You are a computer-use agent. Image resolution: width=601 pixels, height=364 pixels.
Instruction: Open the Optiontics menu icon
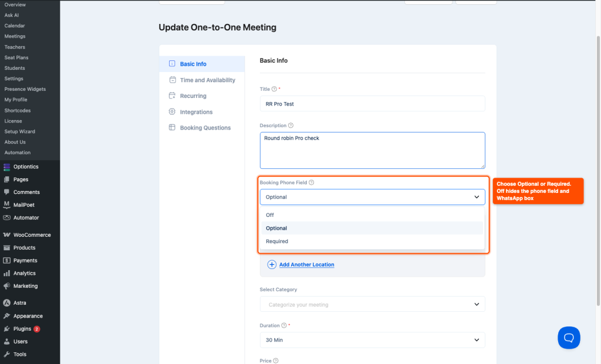[x=6, y=166]
